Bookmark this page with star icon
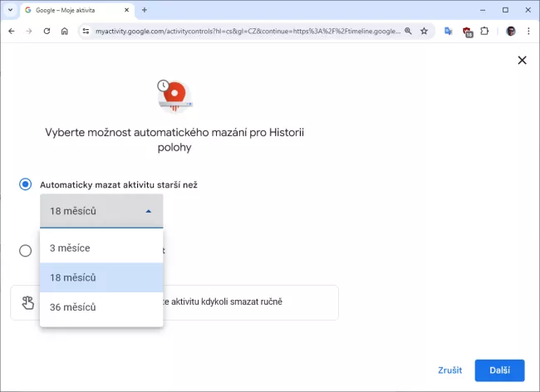The image size is (540, 392). coord(424,31)
